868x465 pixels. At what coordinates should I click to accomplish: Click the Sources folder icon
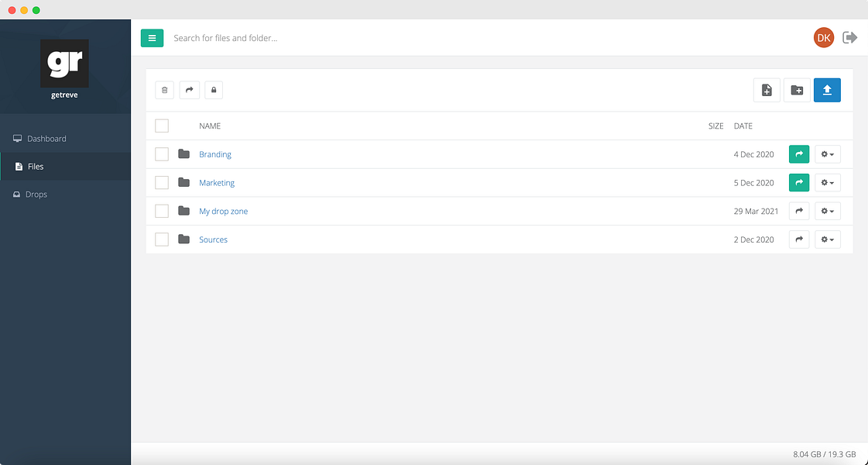[x=184, y=239]
